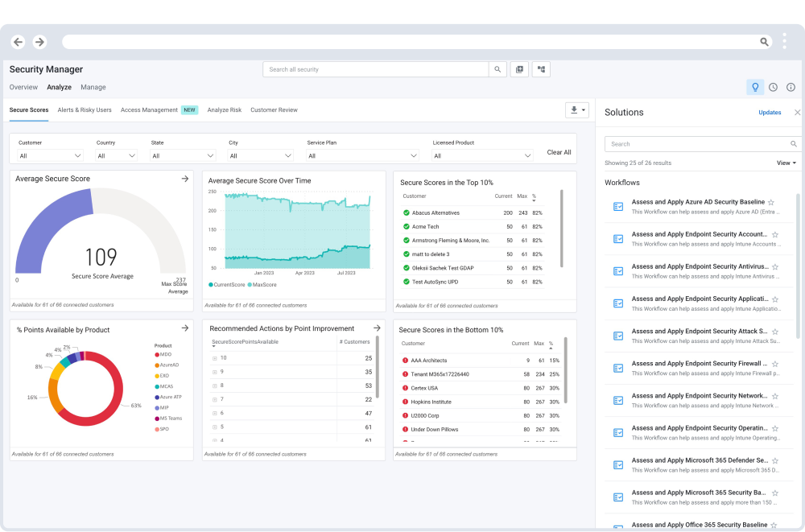Image resolution: width=805 pixels, height=532 pixels.
Task: Favorite the Endpoint Security Account workflow star
Action: pyautogui.click(x=775, y=235)
